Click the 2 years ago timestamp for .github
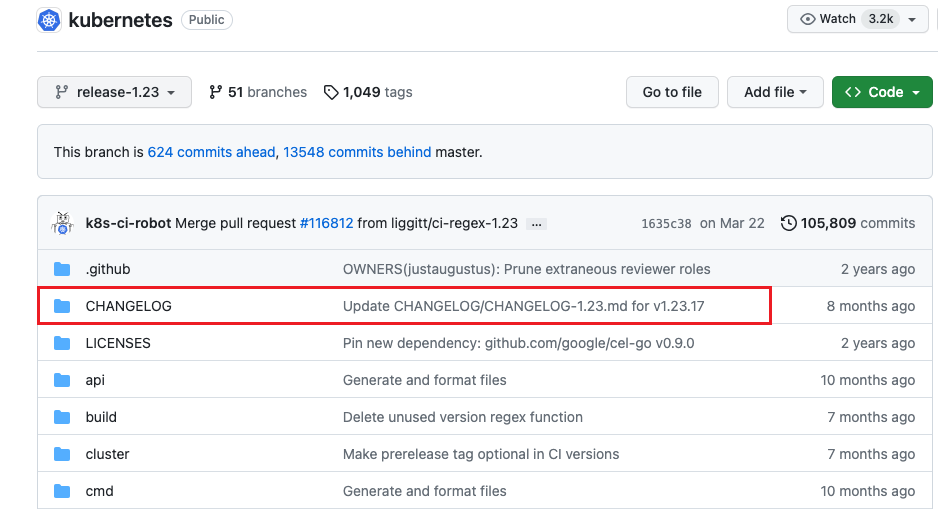 (878, 269)
